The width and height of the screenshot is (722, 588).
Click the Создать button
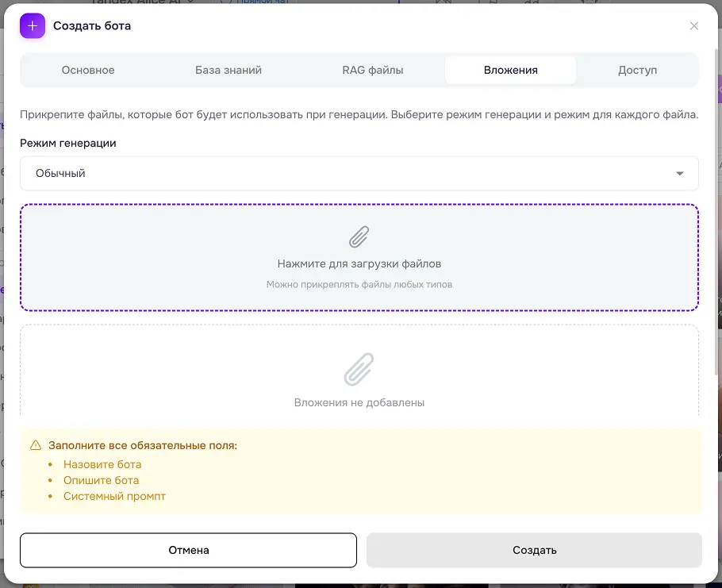coord(534,550)
